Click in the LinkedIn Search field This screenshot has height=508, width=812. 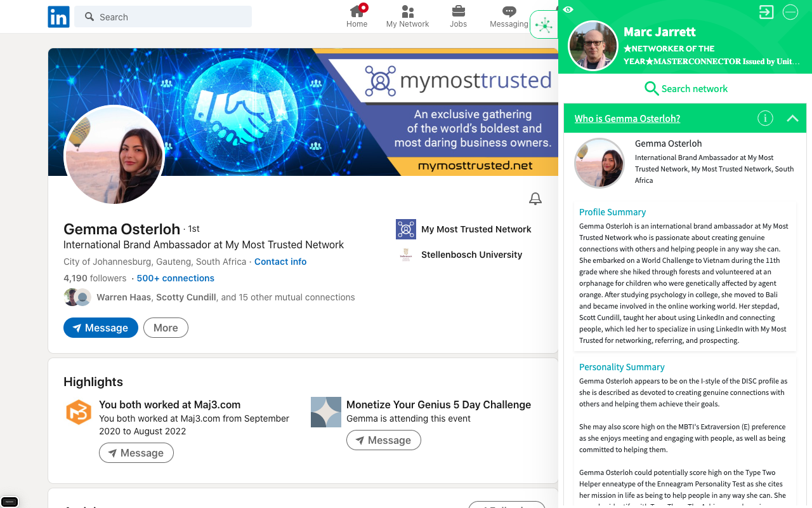[163, 17]
